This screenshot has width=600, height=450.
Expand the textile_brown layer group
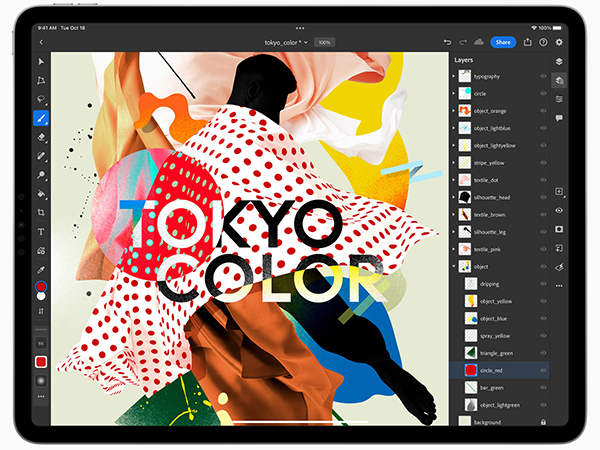coord(454,215)
